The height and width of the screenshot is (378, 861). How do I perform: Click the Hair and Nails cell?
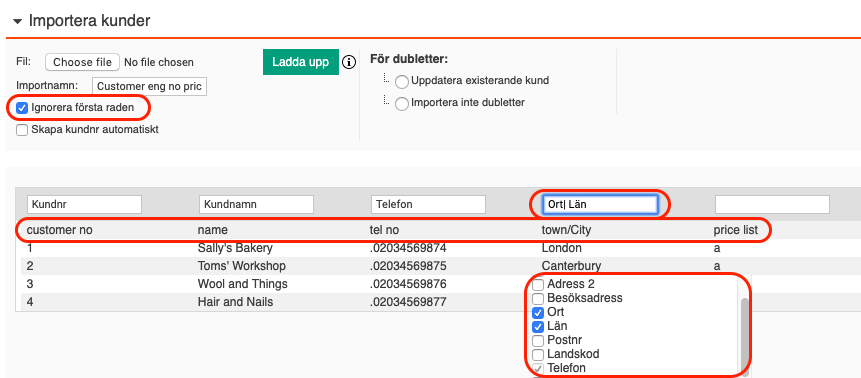coord(235,302)
